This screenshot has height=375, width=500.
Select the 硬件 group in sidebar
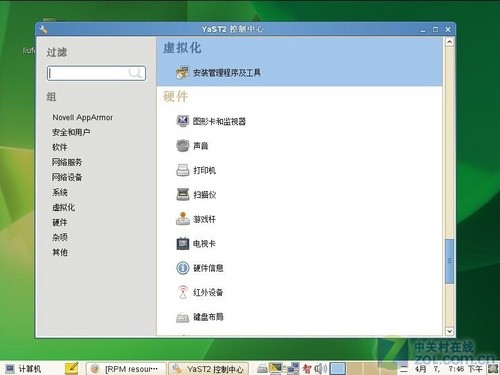(60, 222)
